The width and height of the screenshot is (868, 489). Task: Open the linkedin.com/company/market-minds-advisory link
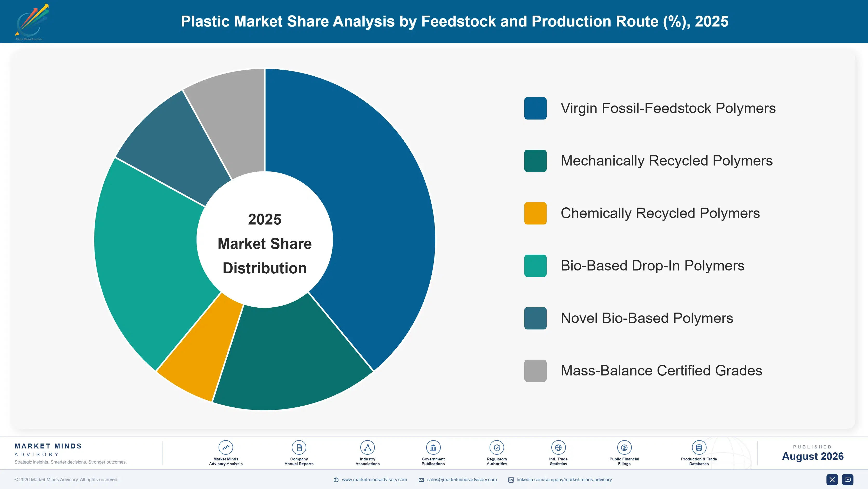564,480
